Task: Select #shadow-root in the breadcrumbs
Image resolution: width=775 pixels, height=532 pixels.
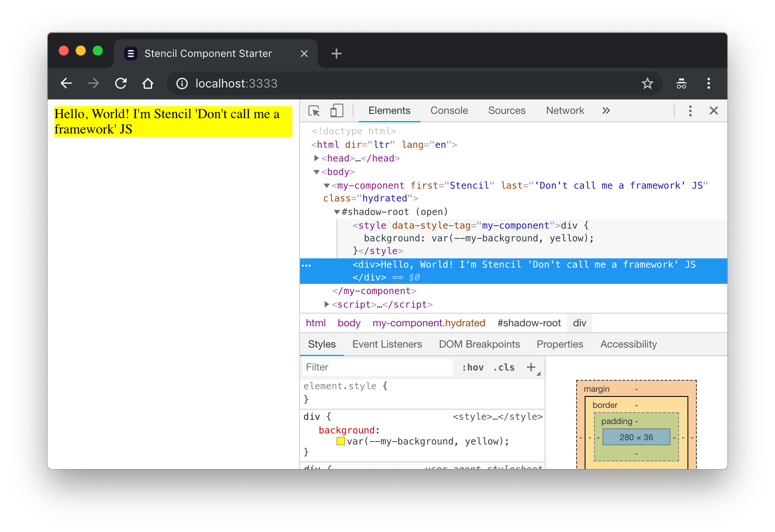Action: point(529,323)
